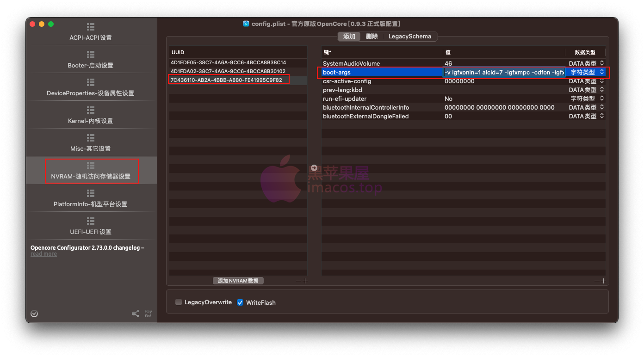Open DeviceProperties settings section icon
Screen dimensions: 644x357
(x=91, y=82)
